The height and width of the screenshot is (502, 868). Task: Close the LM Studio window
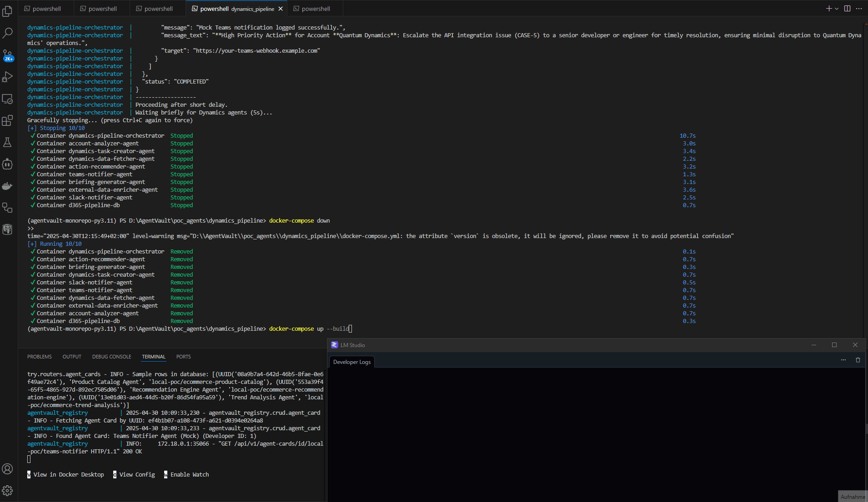[855, 345]
